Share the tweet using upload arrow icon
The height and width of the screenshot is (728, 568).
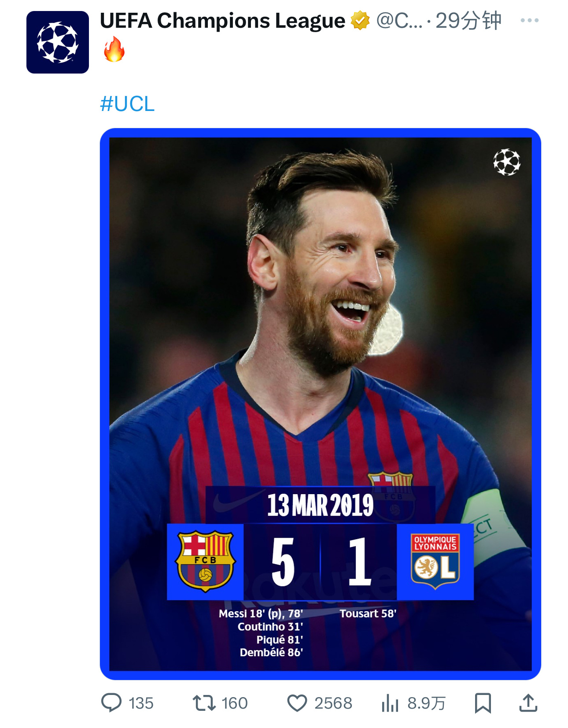528,702
